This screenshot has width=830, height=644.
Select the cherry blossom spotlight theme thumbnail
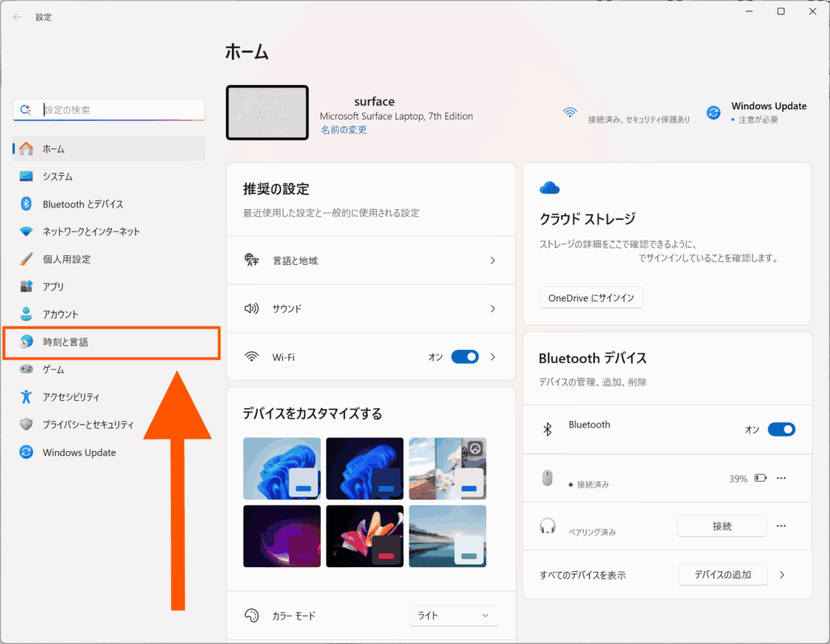click(447, 468)
